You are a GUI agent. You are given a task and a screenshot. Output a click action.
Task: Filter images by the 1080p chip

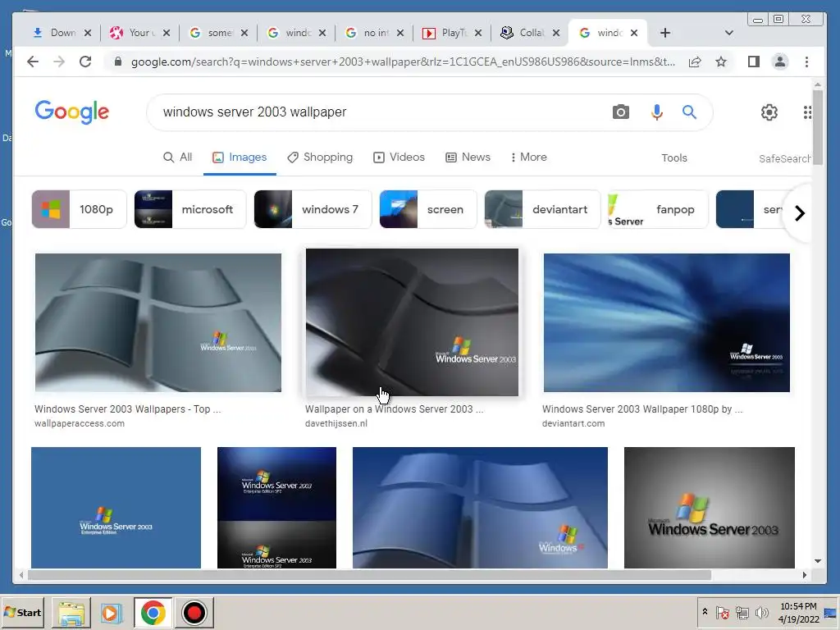click(80, 209)
